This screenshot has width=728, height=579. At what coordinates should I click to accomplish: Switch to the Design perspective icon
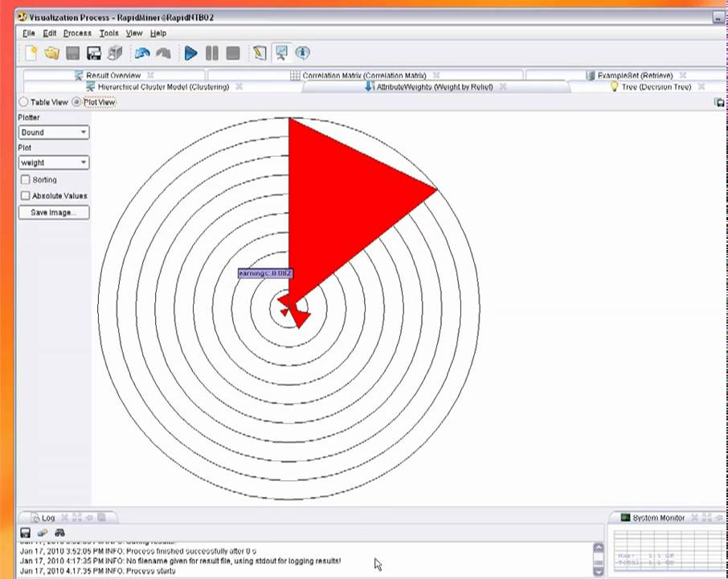[x=260, y=53]
